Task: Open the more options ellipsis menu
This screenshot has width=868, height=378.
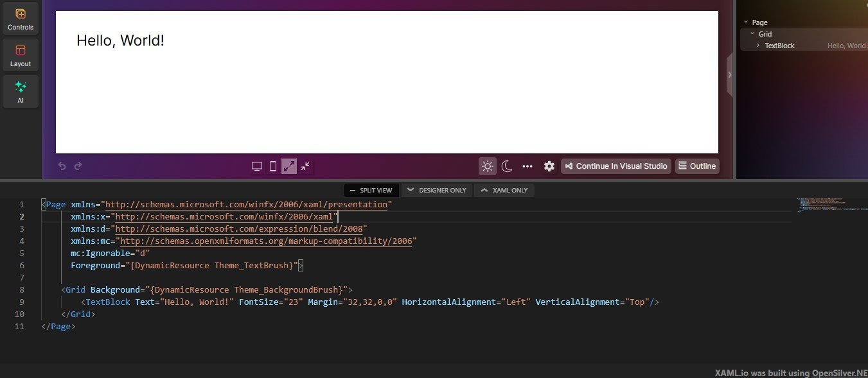Action: (527, 166)
